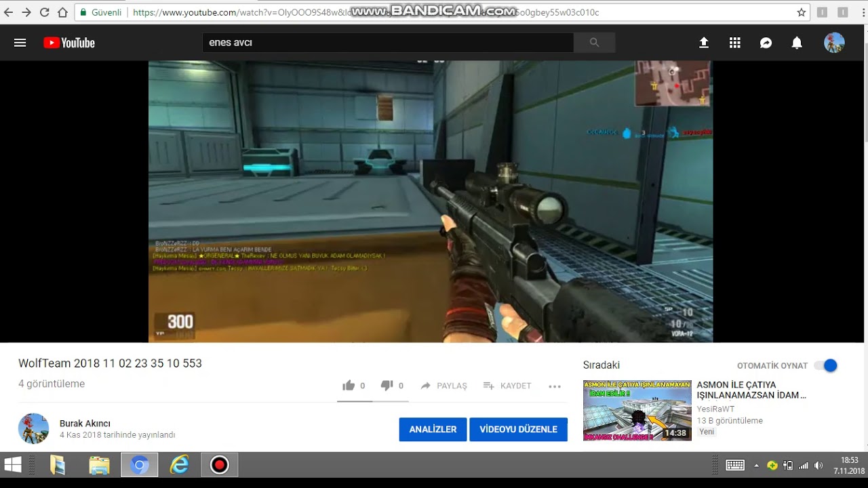The width and height of the screenshot is (868, 488).
Task: Open File Explorer from the taskbar
Action: pyautogui.click(x=99, y=465)
